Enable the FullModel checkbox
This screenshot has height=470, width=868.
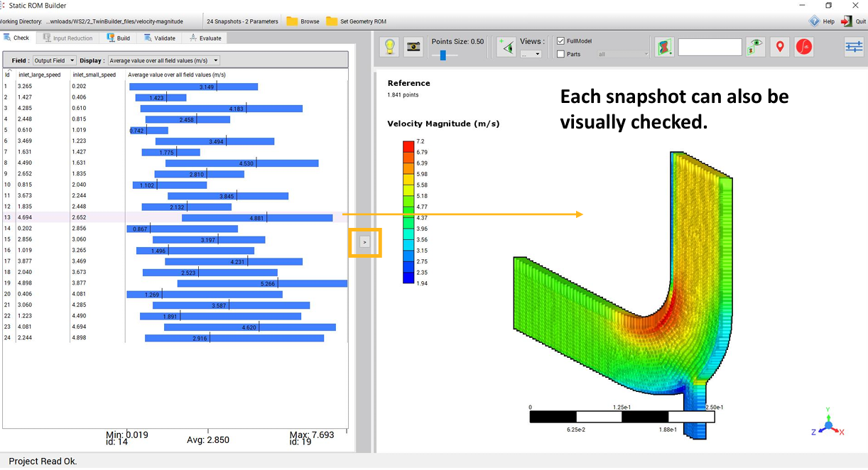(560, 40)
